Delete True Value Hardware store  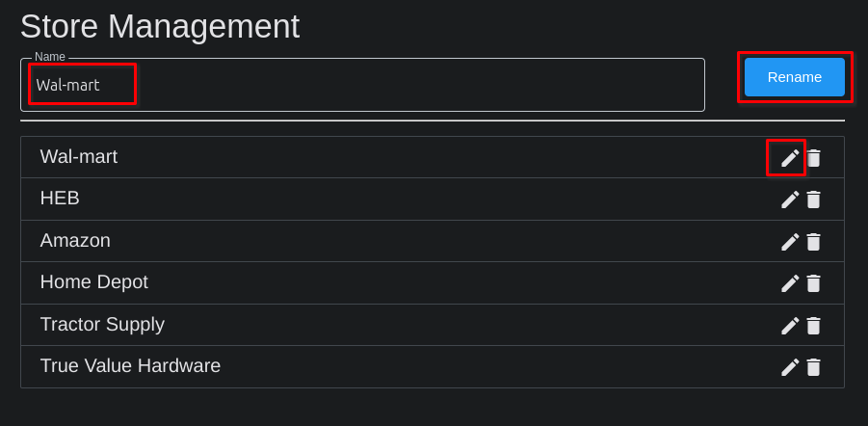[x=814, y=367]
